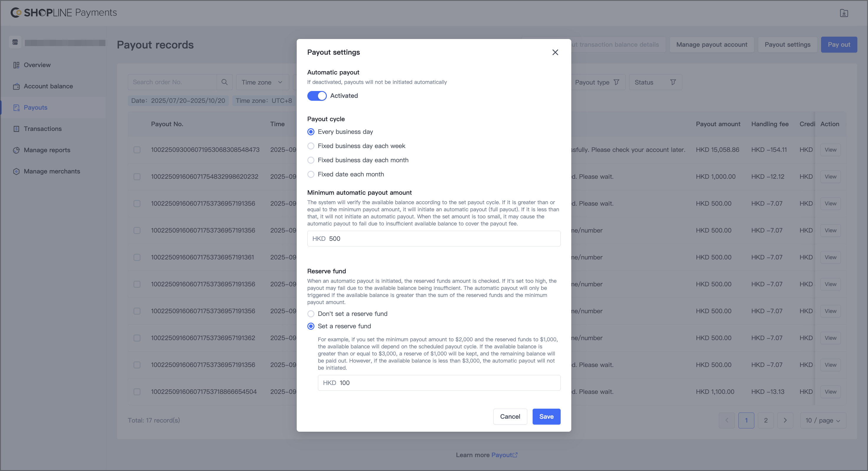Select Set a reserve fund option
The image size is (868, 471).
311,326
